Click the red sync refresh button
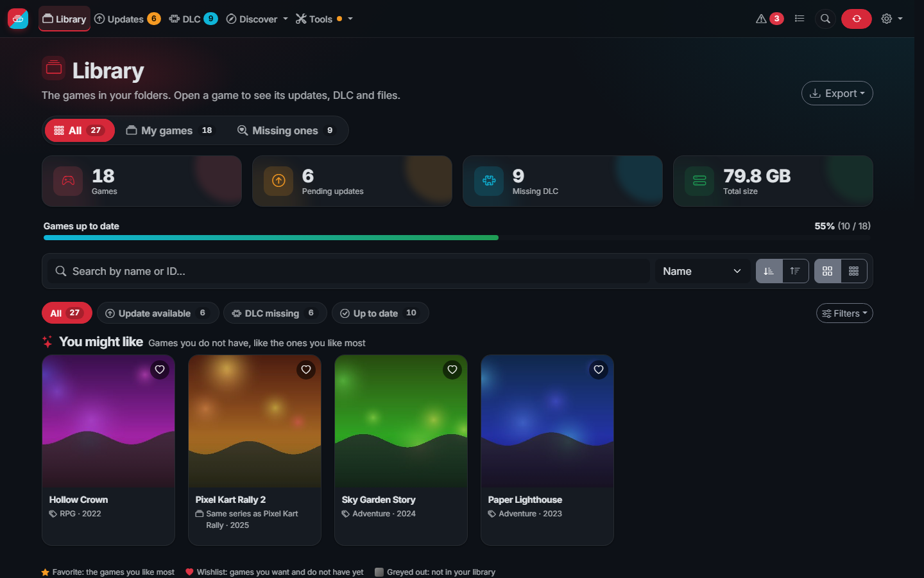924x578 pixels. (857, 19)
